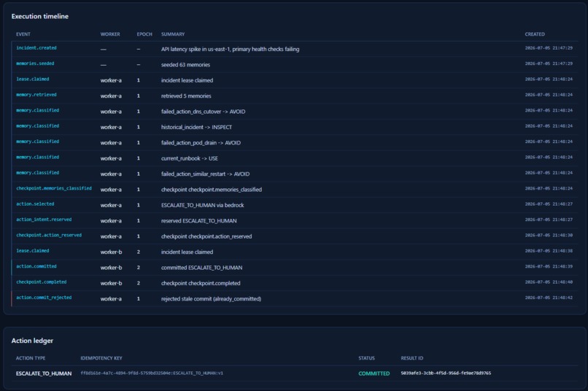
Task: Open memory.classified event for current_runbook row
Action: pos(37,158)
